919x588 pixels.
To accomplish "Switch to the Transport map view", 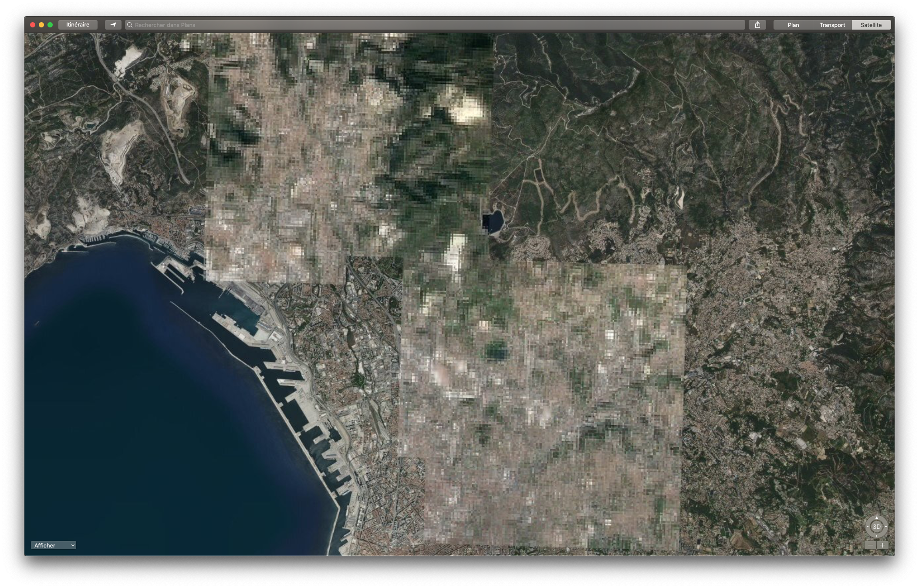I will [x=832, y=25].
